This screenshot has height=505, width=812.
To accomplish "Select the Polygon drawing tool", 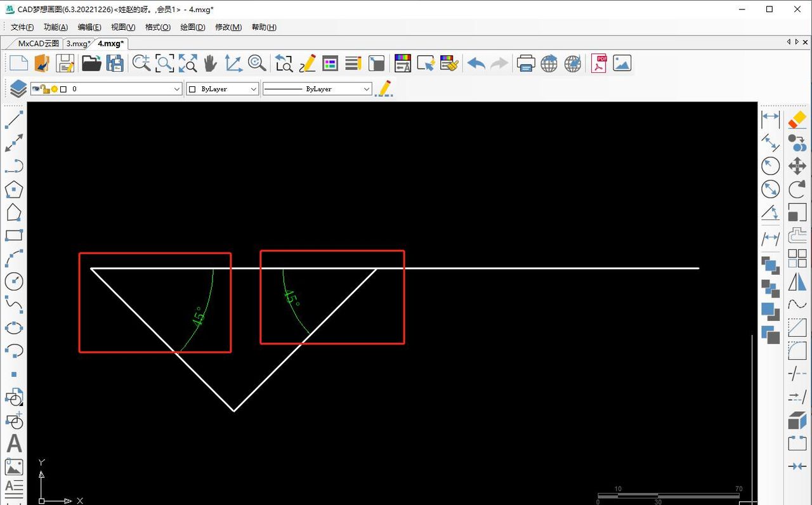I will (x=14, y=189).
